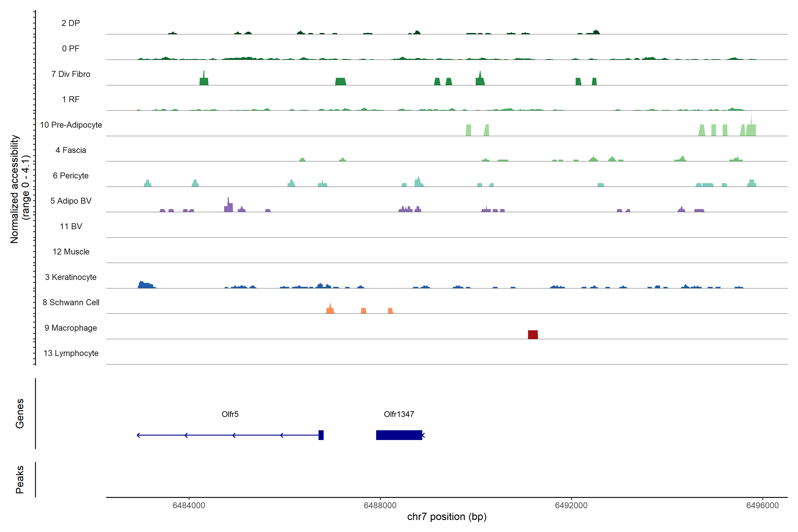
Task: Click the red Macrophage peak block
Action: pos(533,334)
